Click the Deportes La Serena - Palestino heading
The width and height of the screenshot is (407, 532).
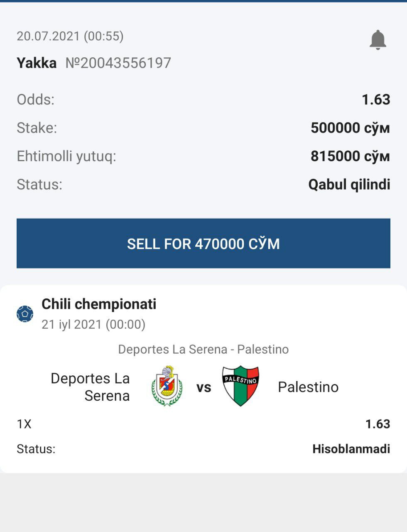click(x=203, y=349)
